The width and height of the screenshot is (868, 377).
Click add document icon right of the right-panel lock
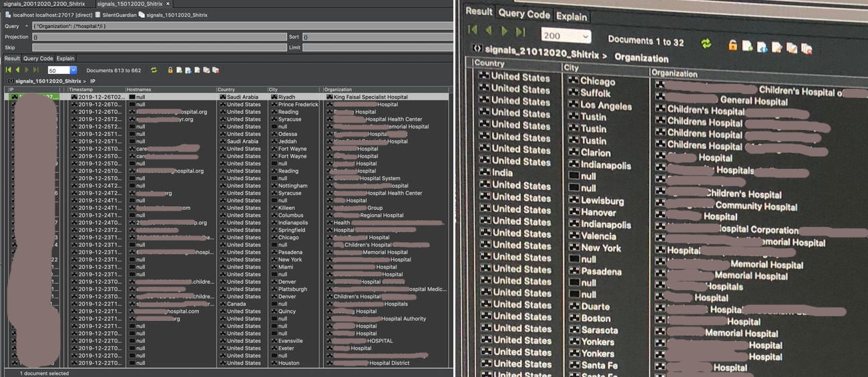tap(747, 46)
